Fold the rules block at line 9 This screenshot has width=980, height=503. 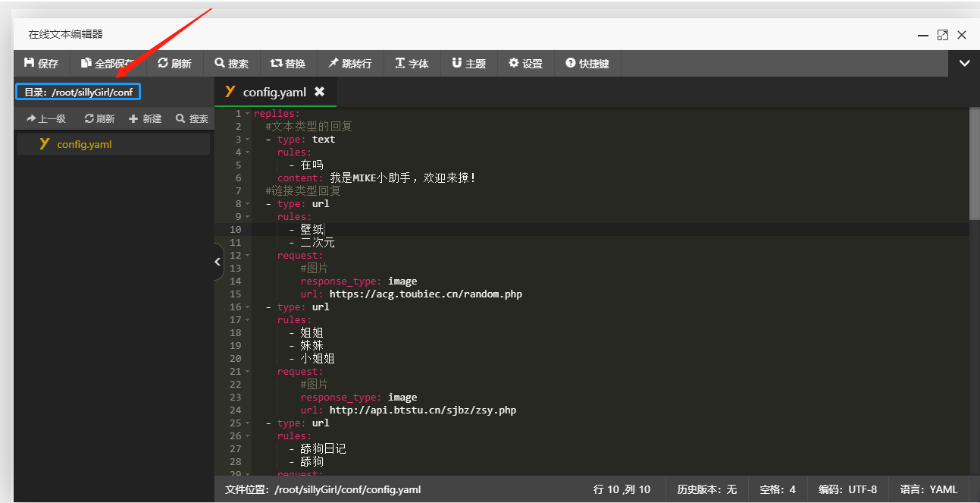[x=247, y=217]
